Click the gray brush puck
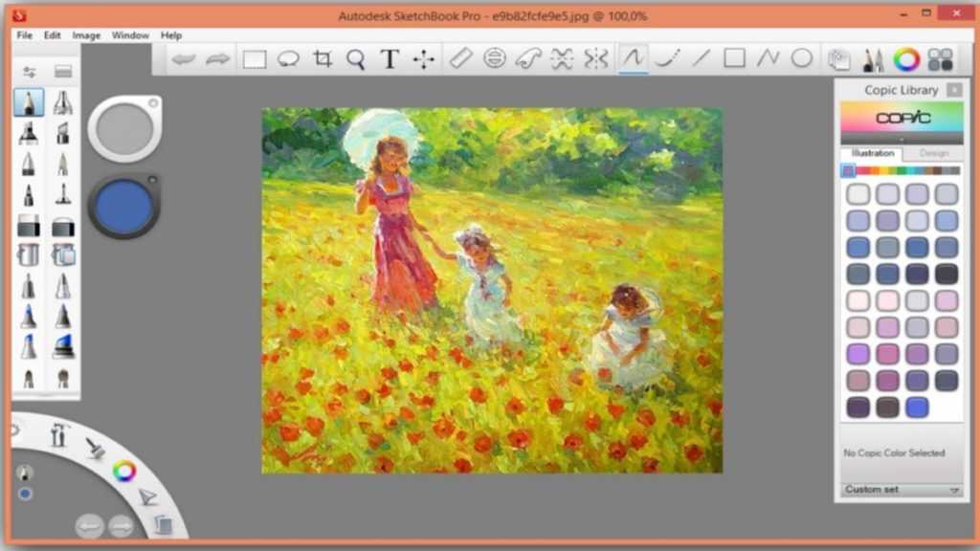This screenshot has width=980, height=551. pos(124,128)
